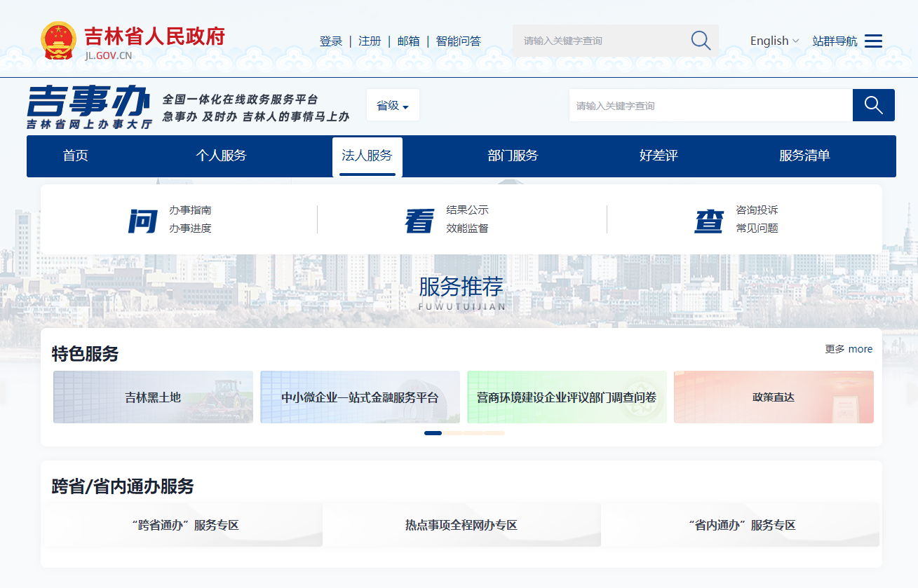
Task: Open the hamburger site navigation menu icon
Action: [873, 41]
